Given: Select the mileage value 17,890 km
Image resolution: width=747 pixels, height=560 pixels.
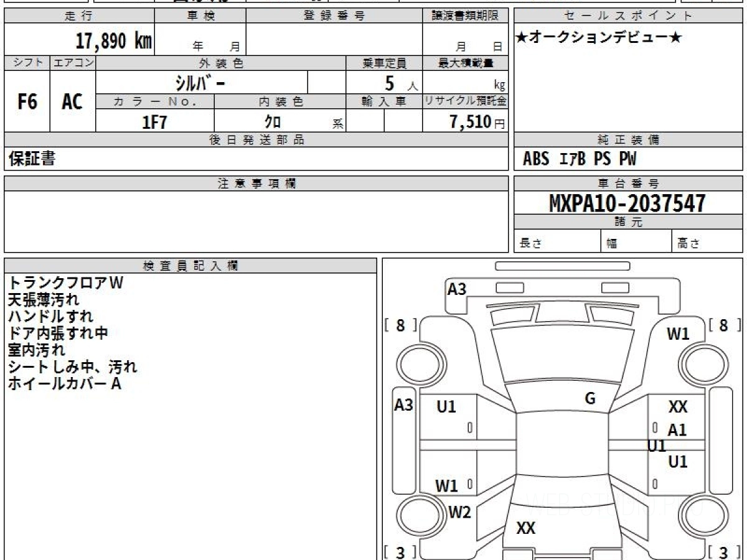Looking at the screenshot, I should 114,41.
